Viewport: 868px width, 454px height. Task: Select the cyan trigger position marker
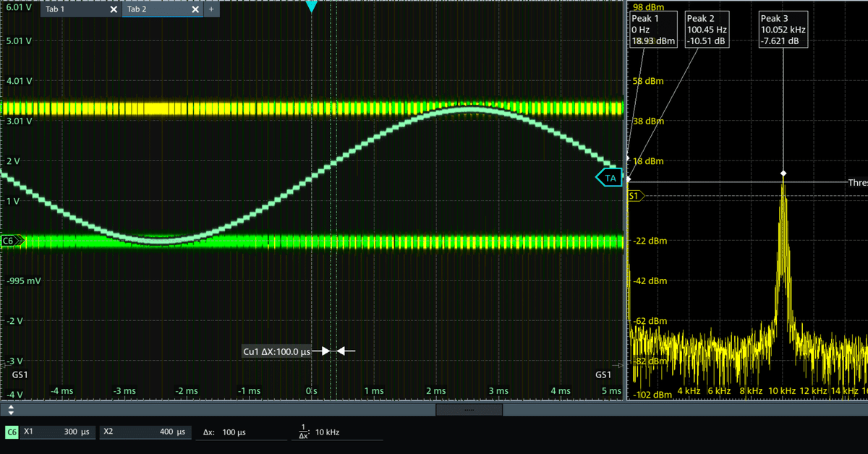point(312,7)
